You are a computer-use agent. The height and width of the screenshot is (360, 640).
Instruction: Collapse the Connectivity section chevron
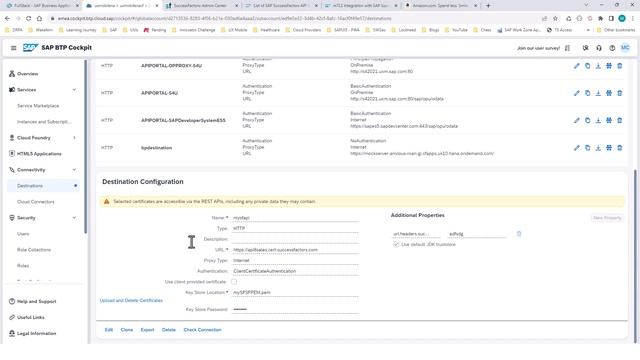[x=74, y=170]
